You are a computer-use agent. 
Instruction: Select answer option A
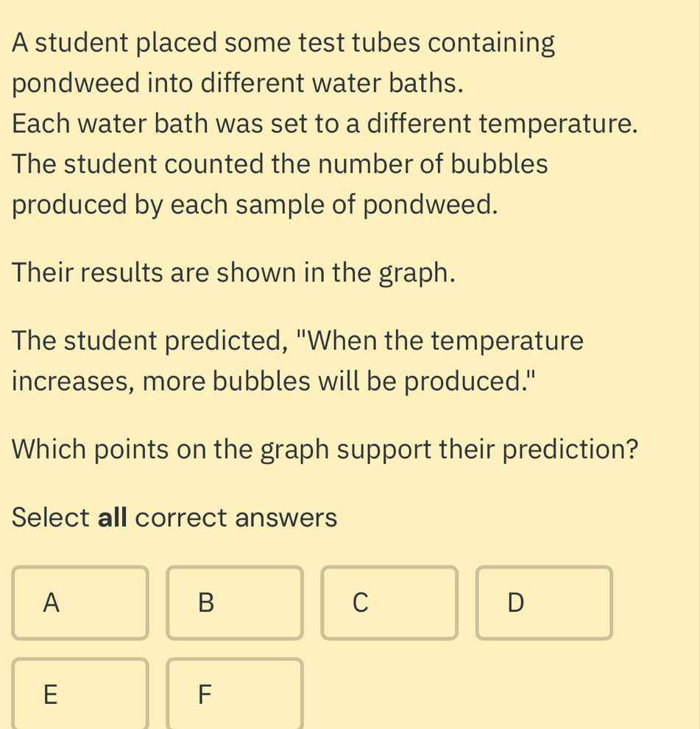click(x=79, y=602)
